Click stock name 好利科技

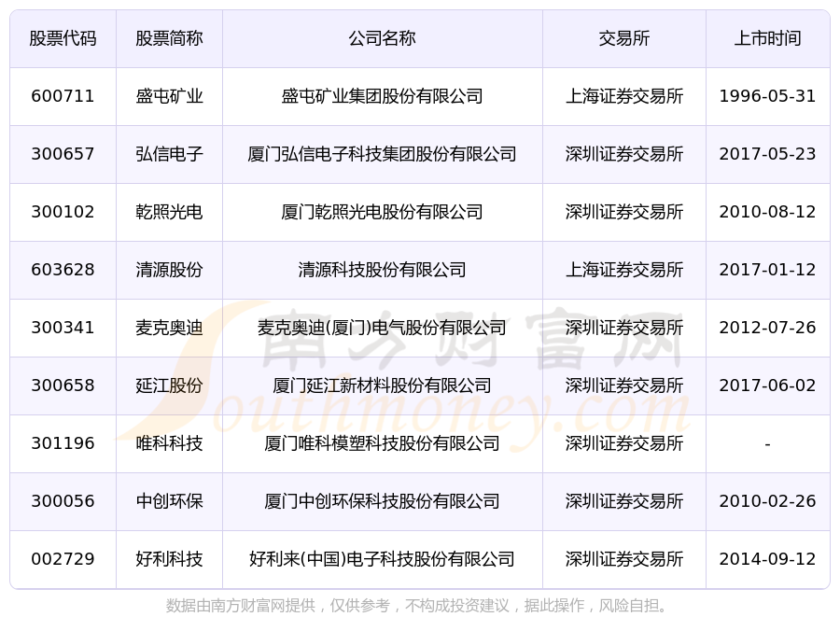[x=169, y=559]
